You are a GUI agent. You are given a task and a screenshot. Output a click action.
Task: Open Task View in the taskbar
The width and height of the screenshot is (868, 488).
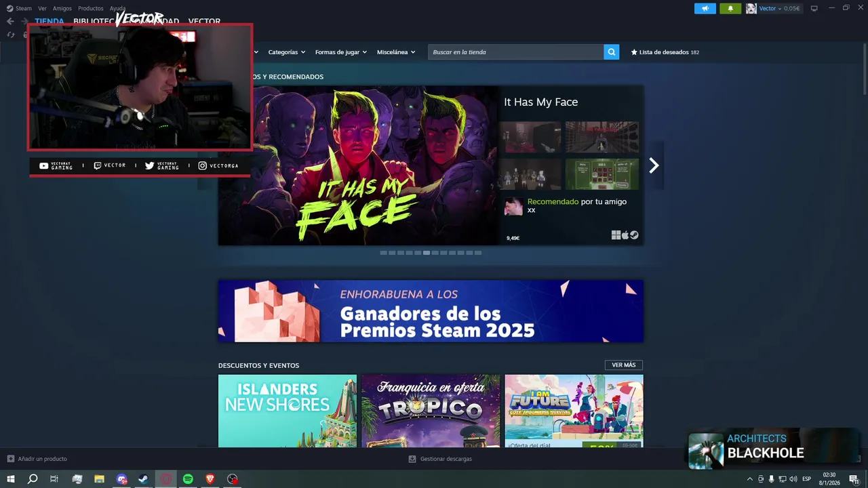pos(54,479)
